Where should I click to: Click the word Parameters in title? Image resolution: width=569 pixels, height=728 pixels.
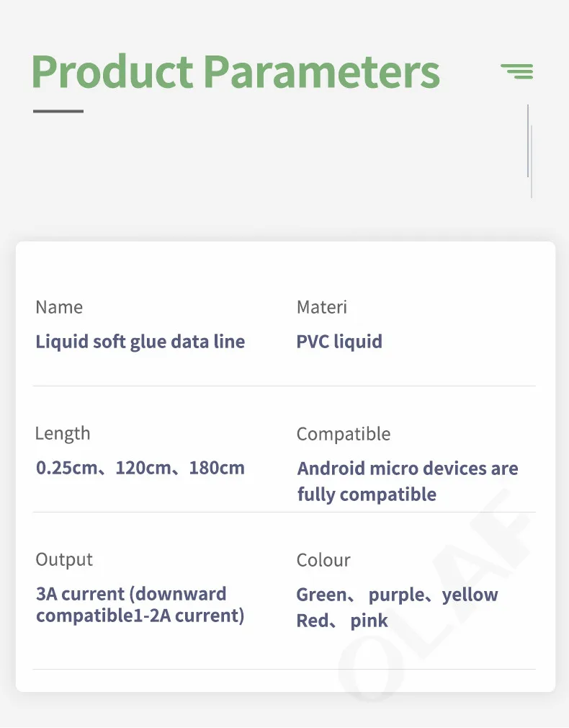pos(321,71)
